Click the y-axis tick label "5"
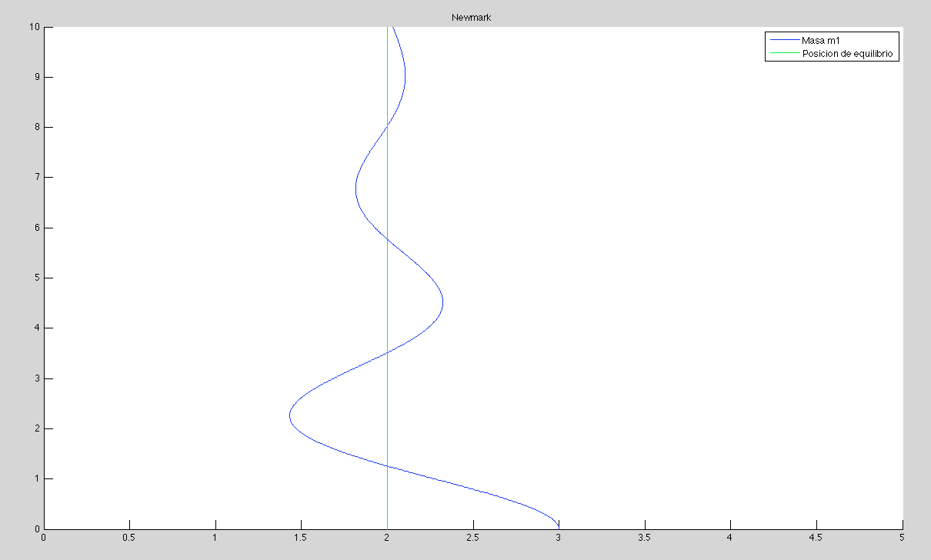 coord(36,278)
